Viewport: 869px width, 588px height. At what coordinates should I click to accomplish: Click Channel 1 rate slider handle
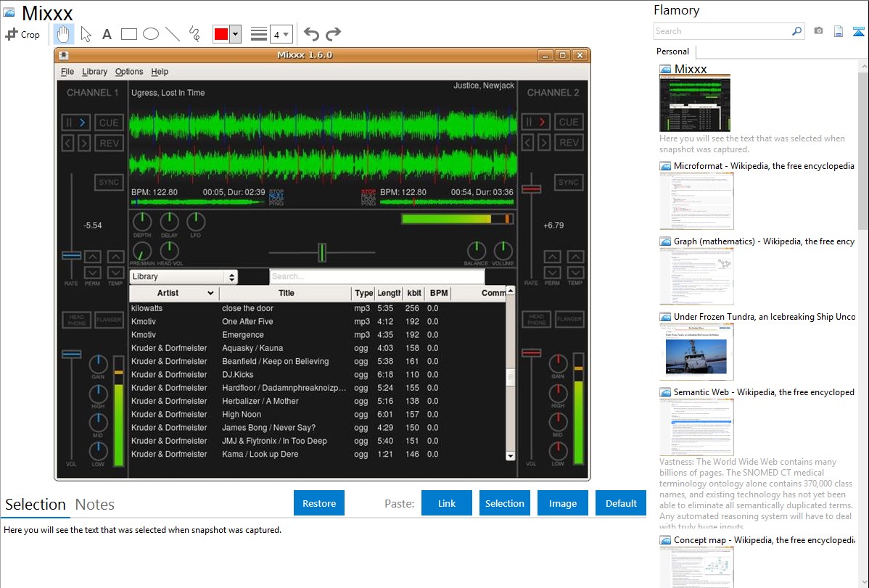click(72, 255)
